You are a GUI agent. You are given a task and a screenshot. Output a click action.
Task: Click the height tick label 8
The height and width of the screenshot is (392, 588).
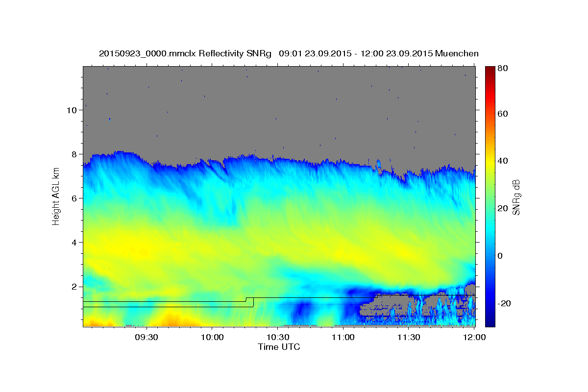point(73,154)
